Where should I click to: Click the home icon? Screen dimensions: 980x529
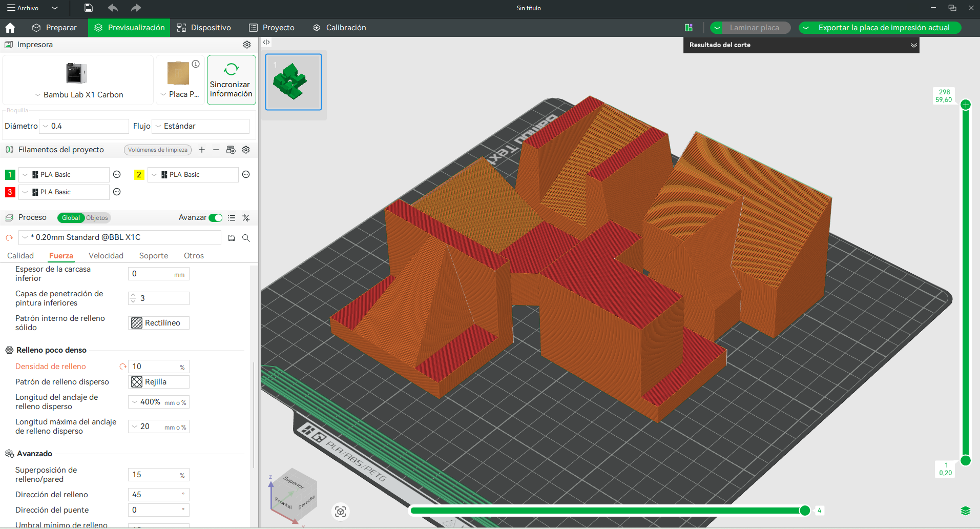(10, 28)
